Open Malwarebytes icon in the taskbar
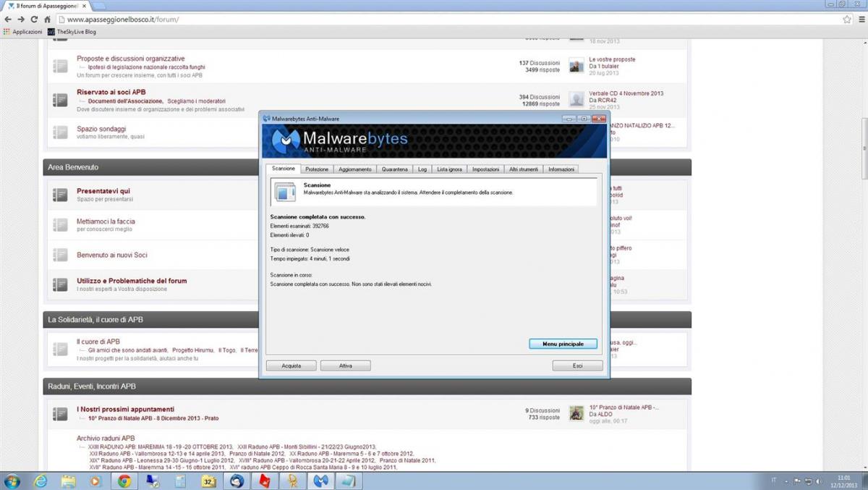Image resolution: width=868 pixels, height=490 pixels. coord(320,481)
